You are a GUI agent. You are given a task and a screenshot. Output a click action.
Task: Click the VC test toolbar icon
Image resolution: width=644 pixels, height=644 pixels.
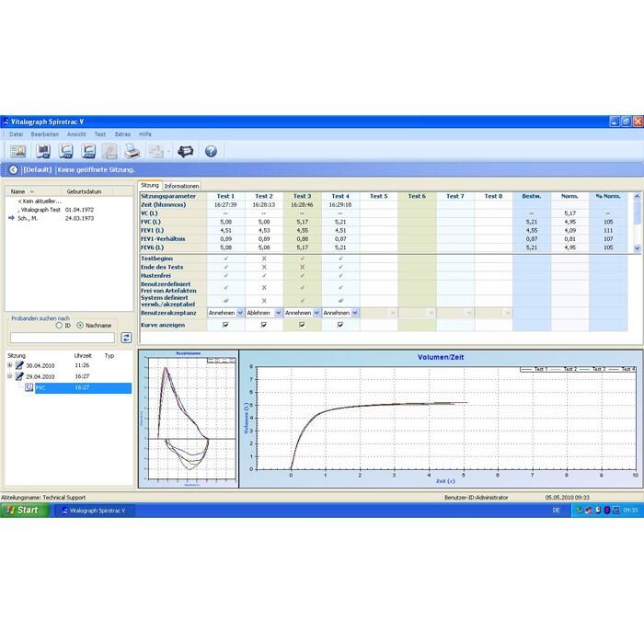[x=43, y=151]
